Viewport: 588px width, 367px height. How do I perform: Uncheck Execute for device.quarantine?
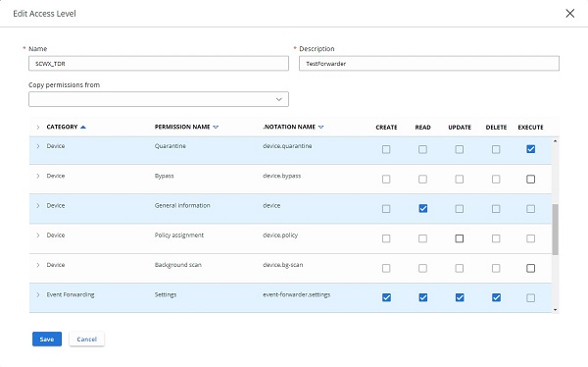click(x=530, y=149)
